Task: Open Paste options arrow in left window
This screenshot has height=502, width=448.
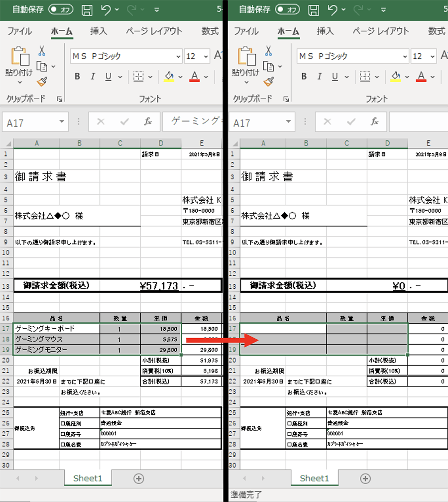Action: [20, 83]
